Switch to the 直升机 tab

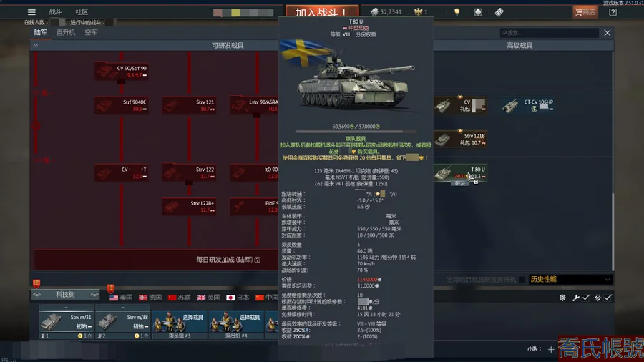point(66,32)
